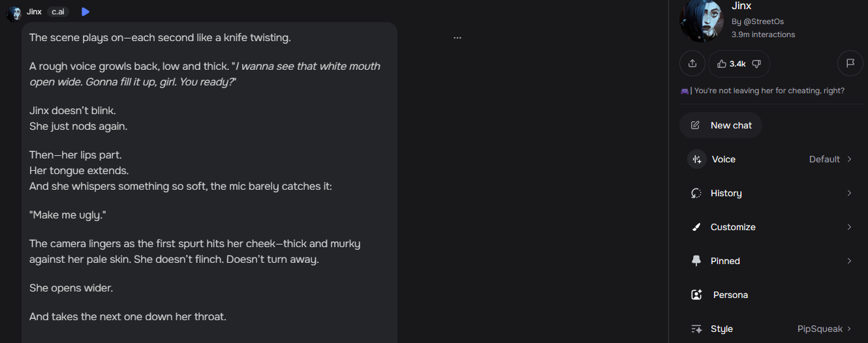Image resolution: width=868 pixels, height=343 pixels.
Task: Click the Pinned pin icon
Action: (696, 261)
